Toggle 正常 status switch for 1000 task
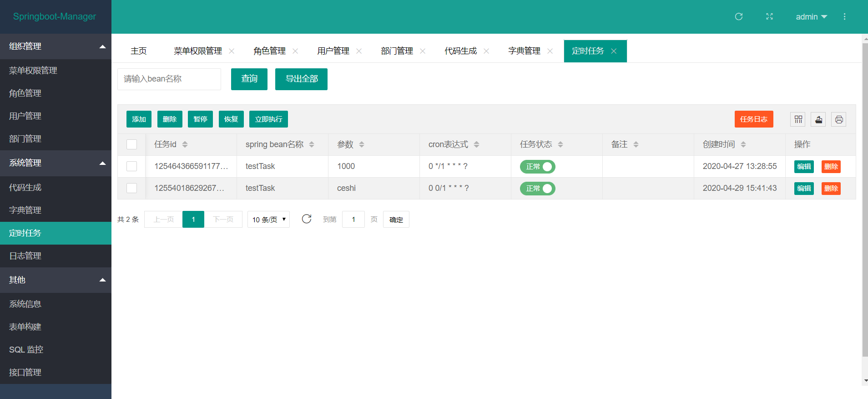Screen dimensions: 868x399 pyautogui.click(x=538, y=167)
